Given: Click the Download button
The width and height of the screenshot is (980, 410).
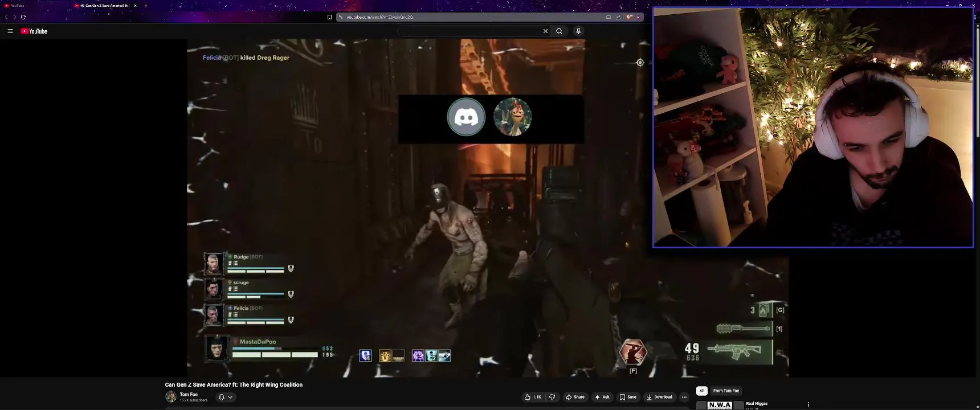Looking at the screenshot, I should (659, 397).
